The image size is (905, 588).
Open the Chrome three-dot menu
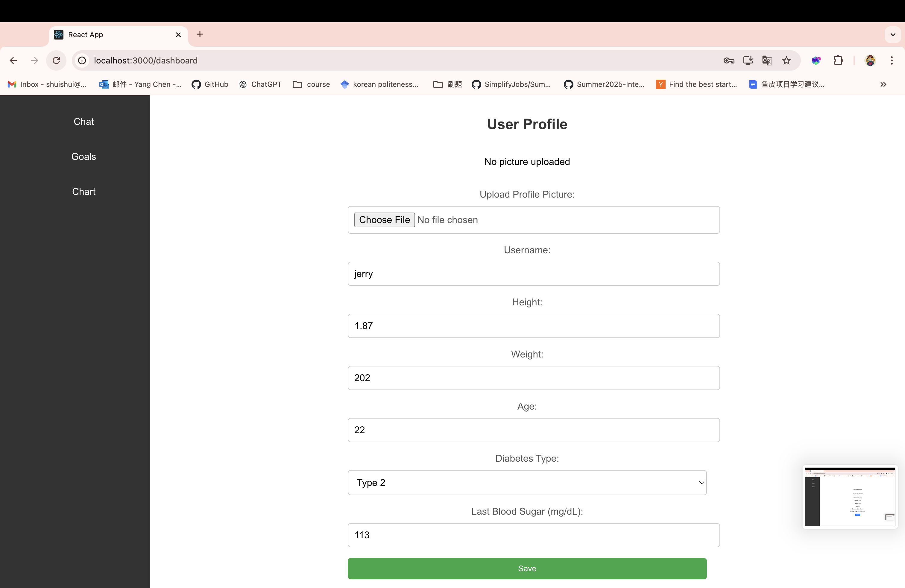click(891, 60)
